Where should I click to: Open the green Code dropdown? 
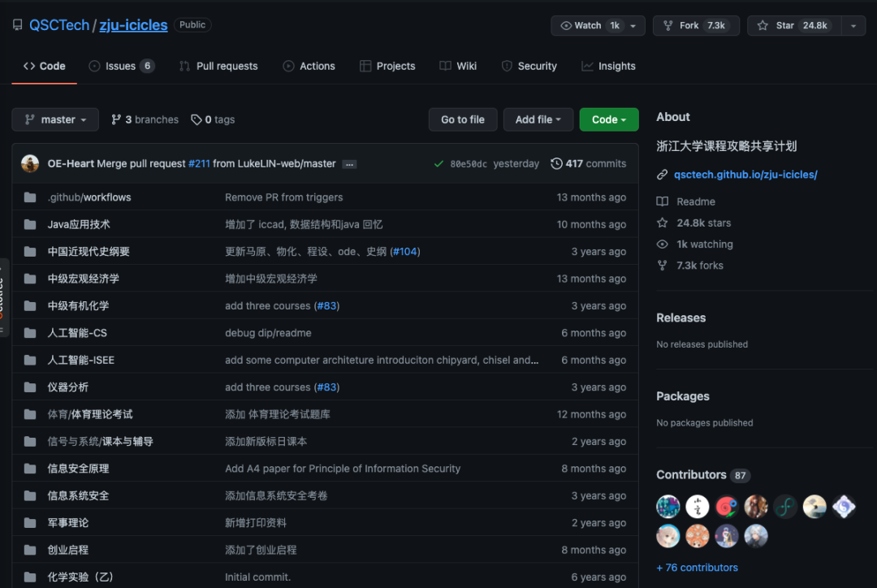(x=608, y=119)
